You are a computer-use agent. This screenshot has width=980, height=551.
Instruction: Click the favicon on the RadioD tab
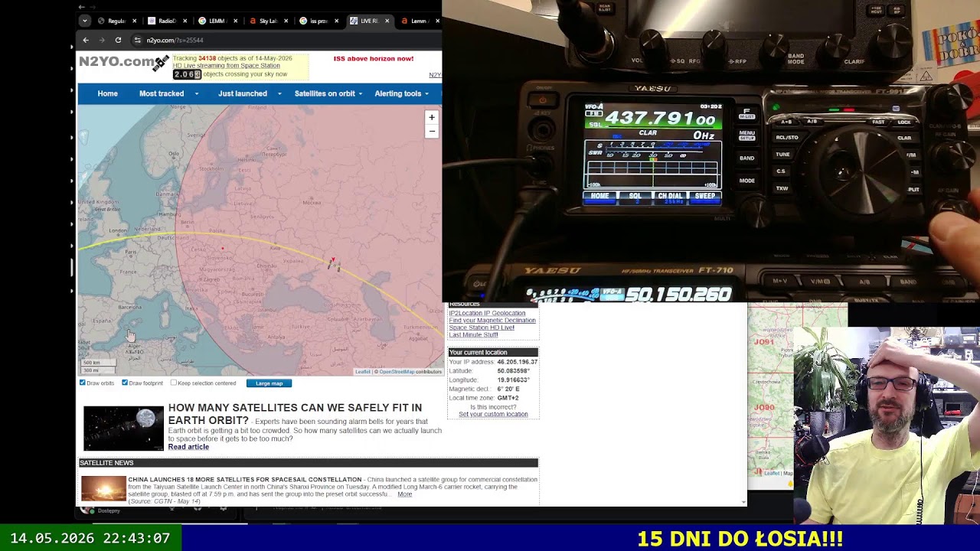(x=152, y=21)
